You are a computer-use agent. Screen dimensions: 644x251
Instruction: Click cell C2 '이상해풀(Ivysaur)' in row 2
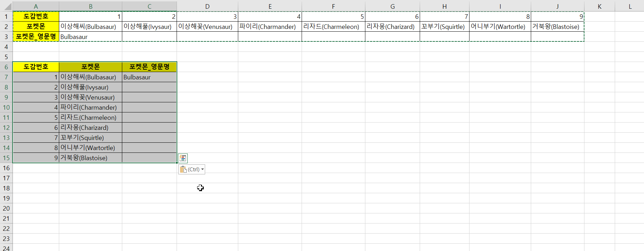[149, 26]
